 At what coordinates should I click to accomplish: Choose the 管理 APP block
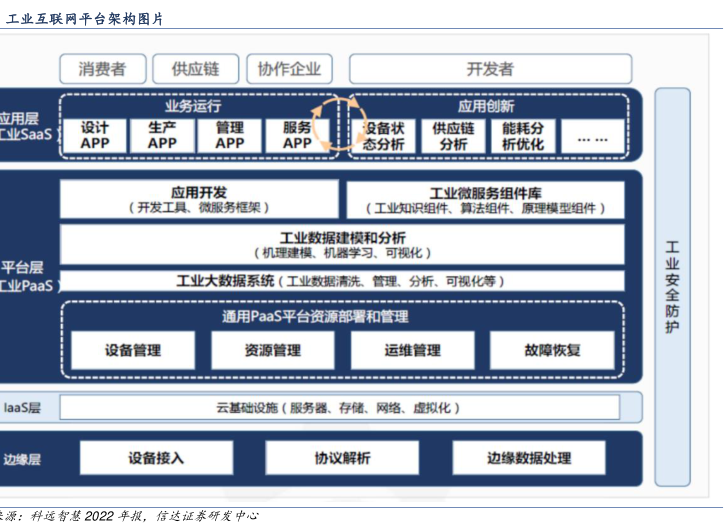229,136
